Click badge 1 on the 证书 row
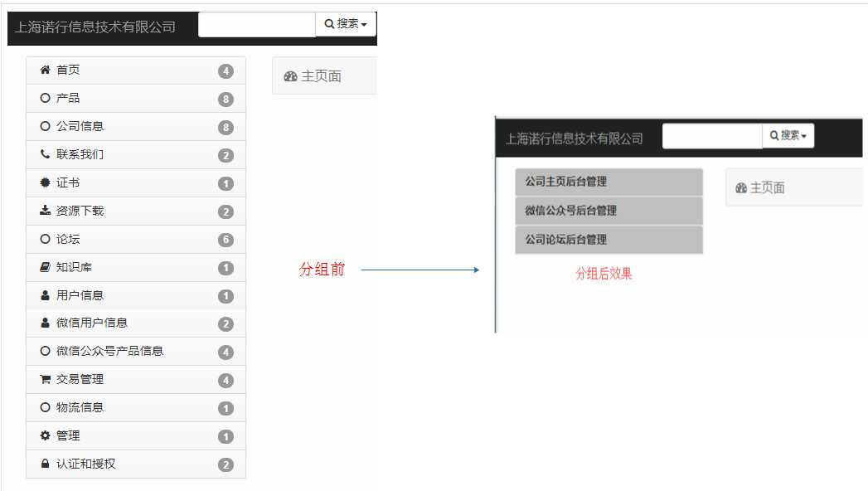 (x=225, y=183)
